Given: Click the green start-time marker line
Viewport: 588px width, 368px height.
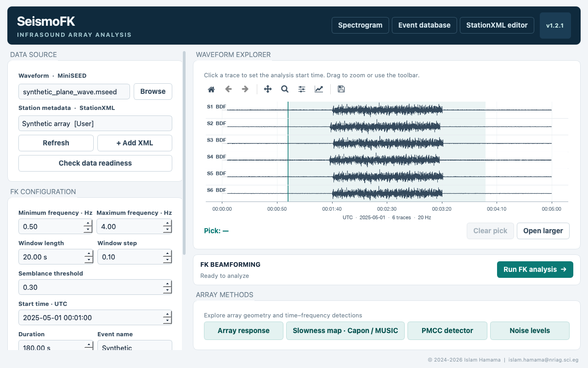Looking at the screenshot, I should [x=288, y=152].
